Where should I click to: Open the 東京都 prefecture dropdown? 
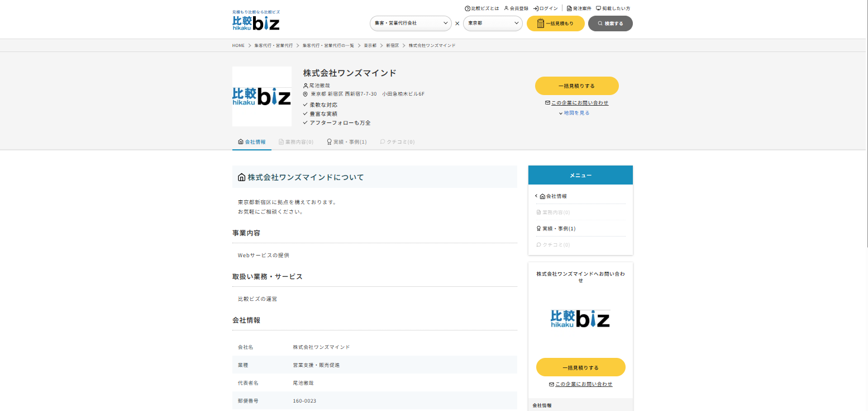(493, 23)
